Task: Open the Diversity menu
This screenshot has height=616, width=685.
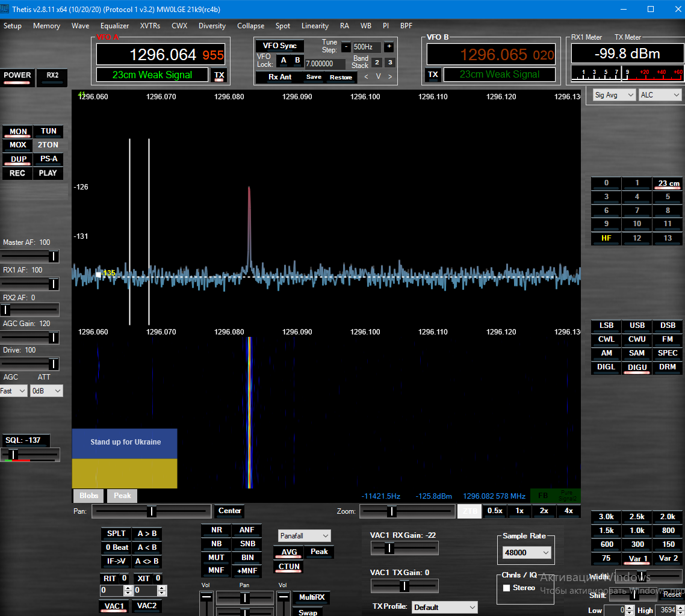Action: click(212, 26)
